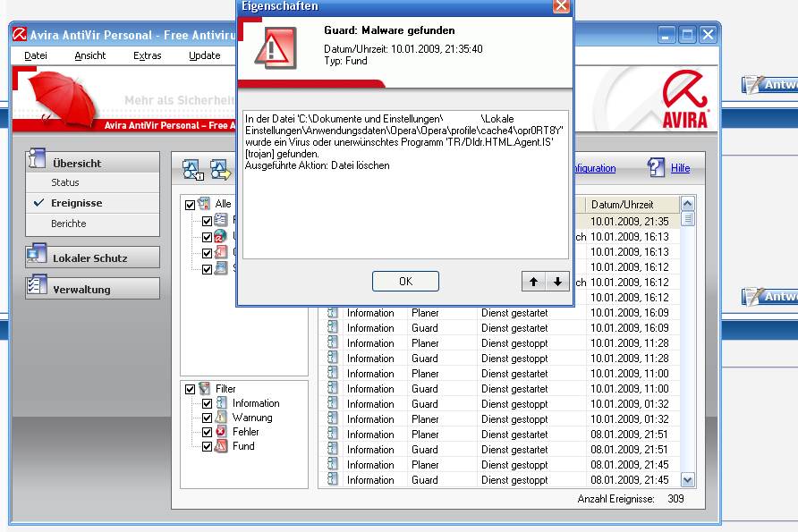The image size is (798, 532).
Task: Toggle checkbox of the first module under Alle
Action: (207, 221)
